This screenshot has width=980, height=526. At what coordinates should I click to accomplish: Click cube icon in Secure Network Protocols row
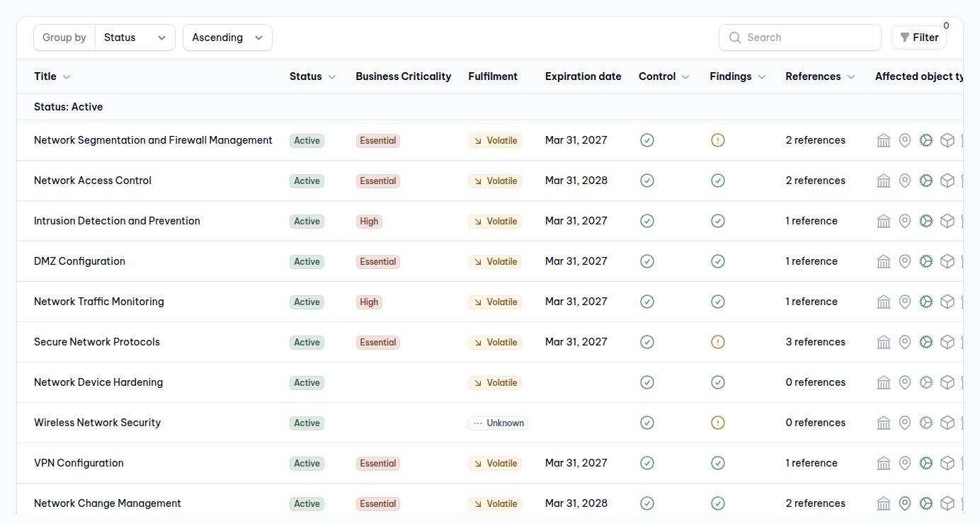947,342
